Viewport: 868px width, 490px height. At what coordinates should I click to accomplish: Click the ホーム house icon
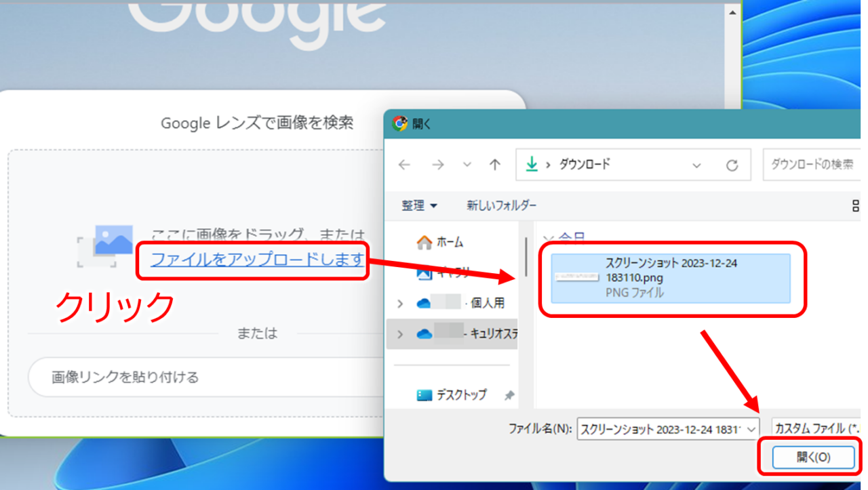click(x=425, y=242)
